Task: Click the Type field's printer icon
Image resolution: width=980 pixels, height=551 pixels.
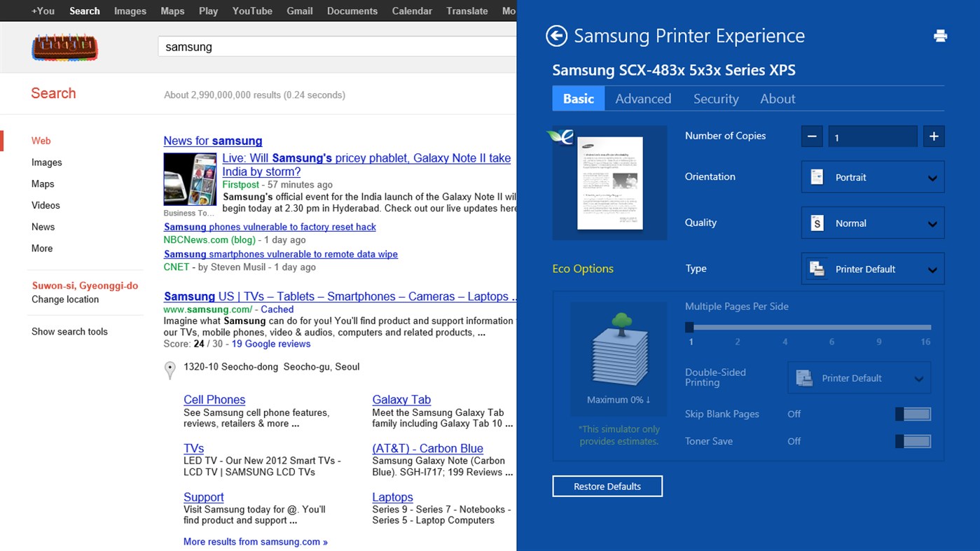Action: [x=817, y=268]
